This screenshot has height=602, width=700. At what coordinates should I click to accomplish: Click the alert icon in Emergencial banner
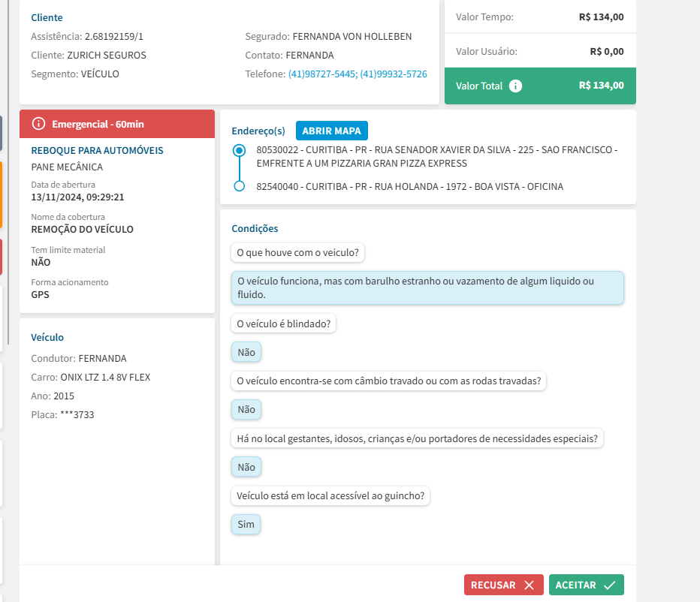click(38, 124)
